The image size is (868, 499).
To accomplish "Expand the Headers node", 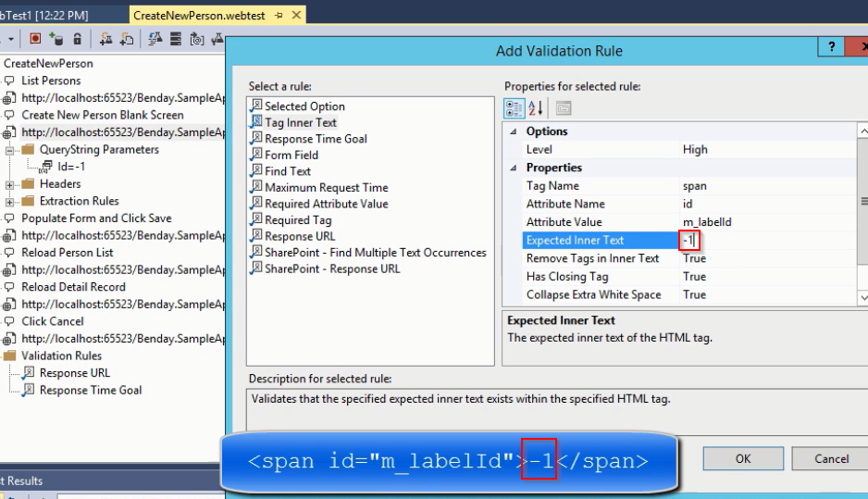I will pos(9,184).
